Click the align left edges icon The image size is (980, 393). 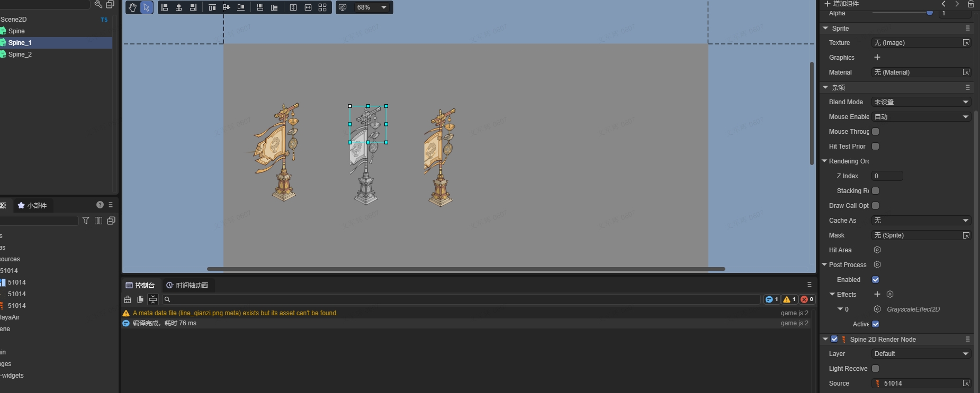tap(165, 7)
